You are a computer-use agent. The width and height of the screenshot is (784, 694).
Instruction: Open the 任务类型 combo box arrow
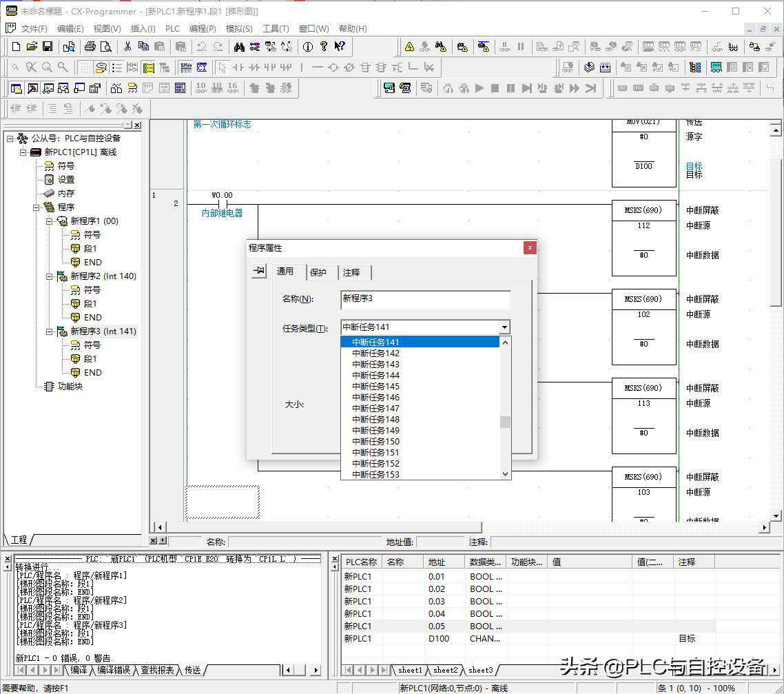[504, 328]
